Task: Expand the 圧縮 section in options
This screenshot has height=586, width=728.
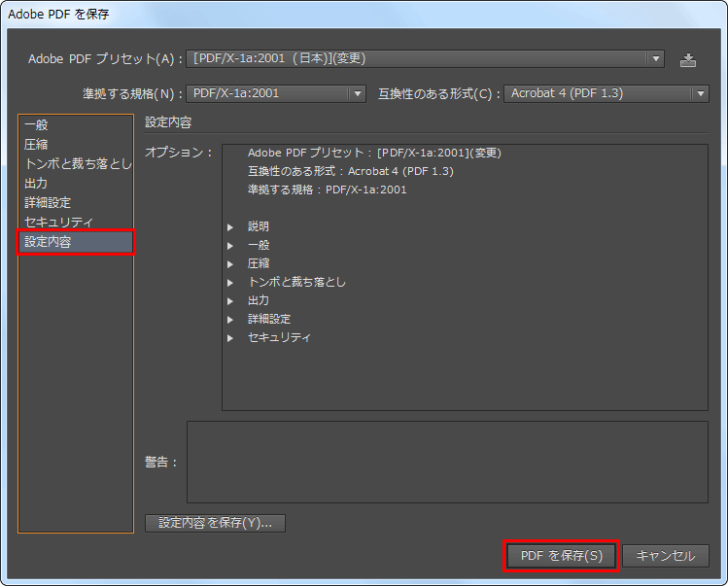Action: click(229, 264)
